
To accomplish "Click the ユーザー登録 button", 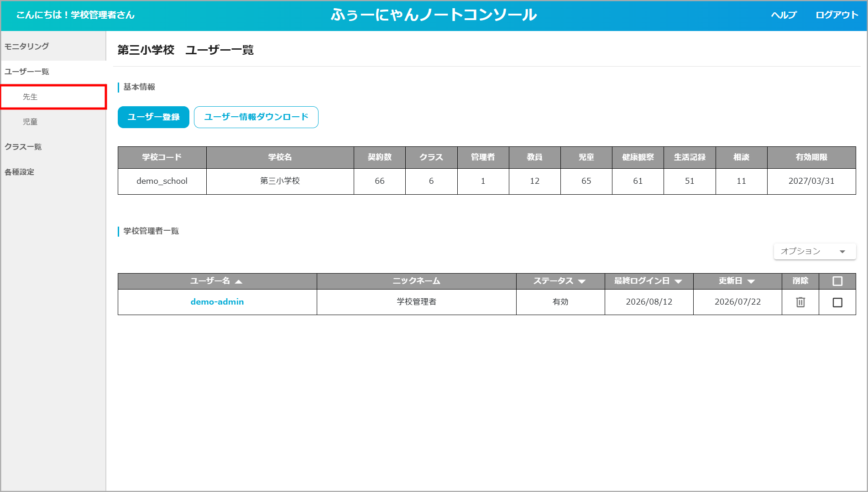I will pyautogui.click(x=153, y=117).
